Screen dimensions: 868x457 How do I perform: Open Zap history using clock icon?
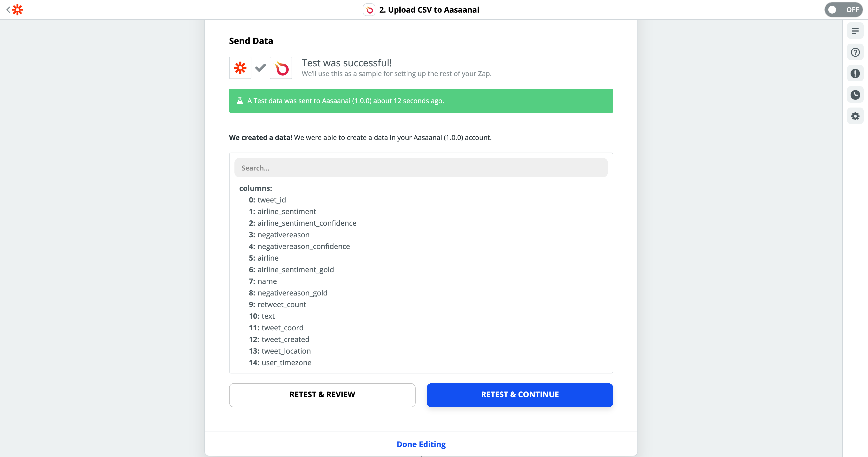point(855,95)
